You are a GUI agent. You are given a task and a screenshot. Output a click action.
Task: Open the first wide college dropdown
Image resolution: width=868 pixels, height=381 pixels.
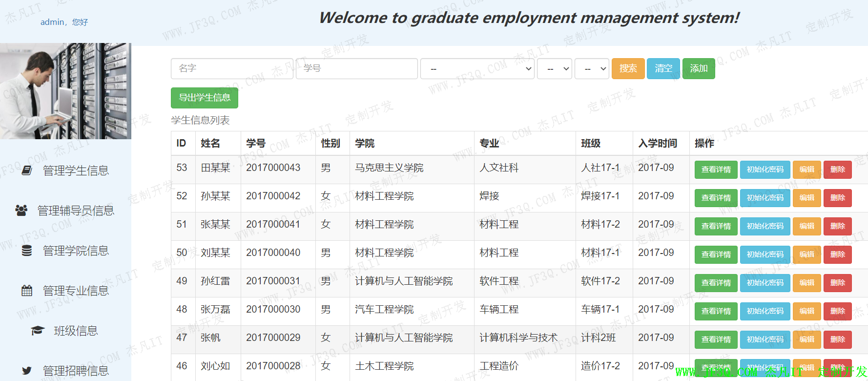tap(477, 69)
